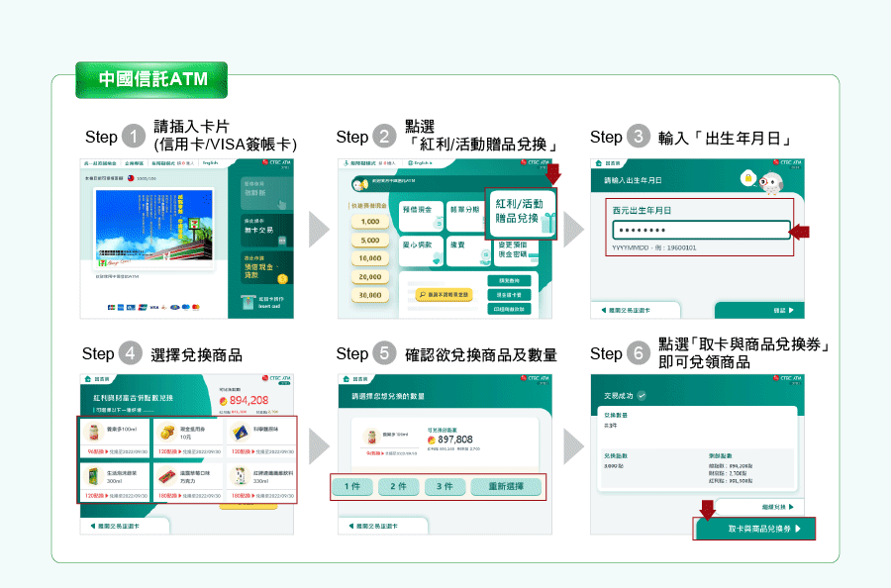Click the 交易成功 checkmark icon in Step 6
891x588 pixels.
[642, 395]
